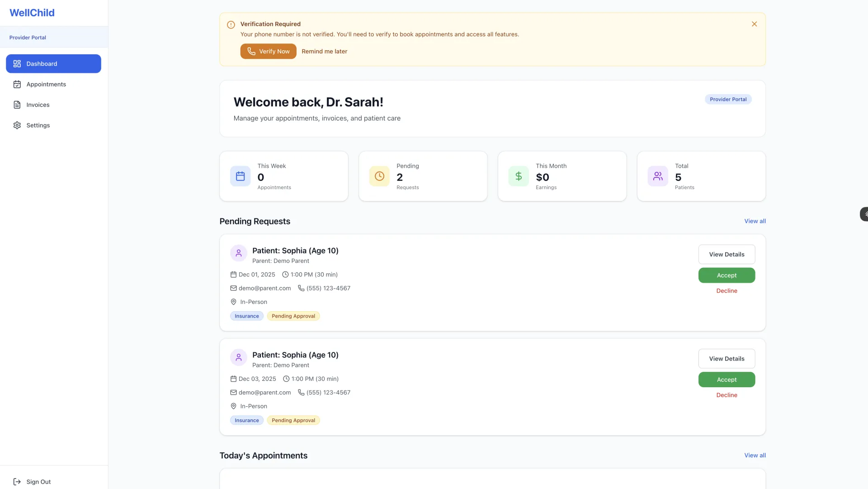This screenshot has height=489, width=868.
Task: Click the patients icon on Total card
Action: click(x=658, y=176)
